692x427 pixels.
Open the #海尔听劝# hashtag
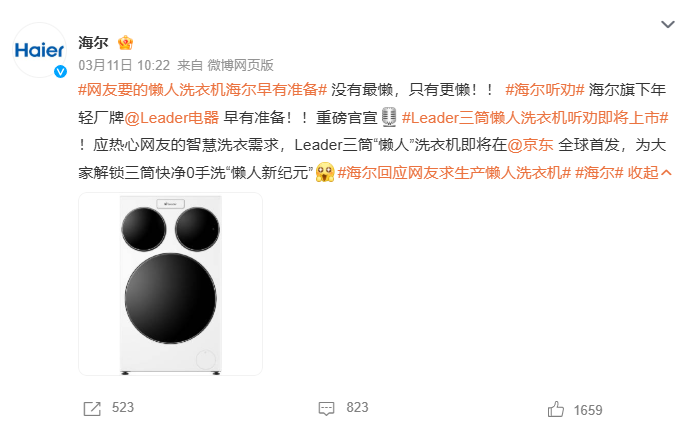[545, 90]
